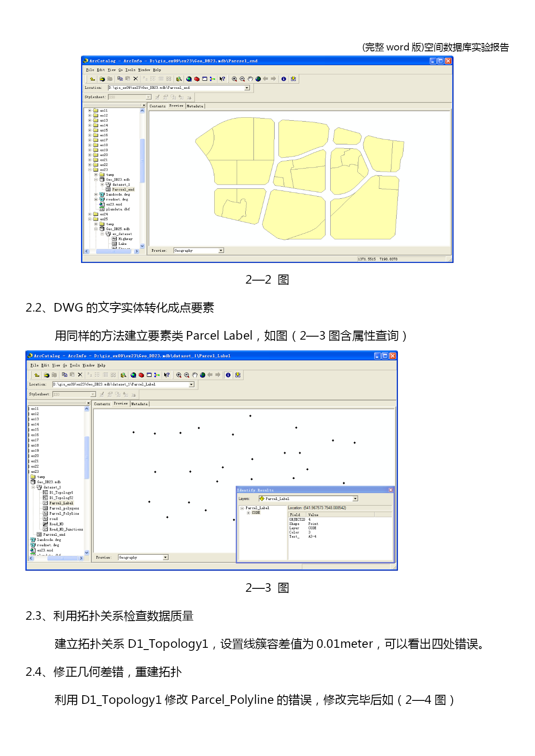
Task: Open Tools menu in Parcsel_end window
Action: coord(130,70)
